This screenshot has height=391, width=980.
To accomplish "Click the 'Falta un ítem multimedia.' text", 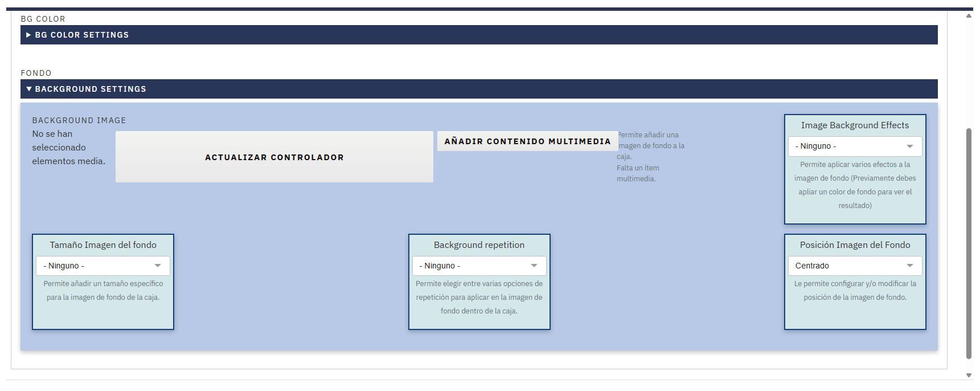I will [x=638, y=173].
